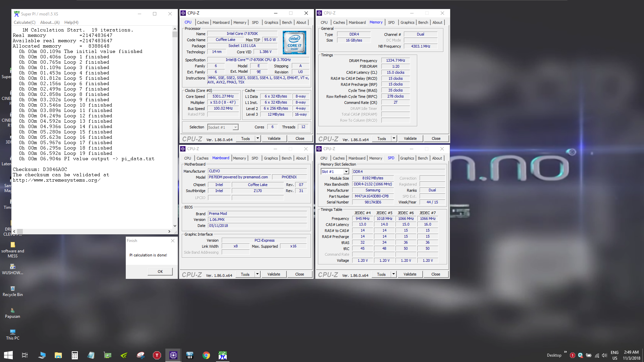
Task: Select the CPU tab in the Memory tab window
Action: coord(324,22)
